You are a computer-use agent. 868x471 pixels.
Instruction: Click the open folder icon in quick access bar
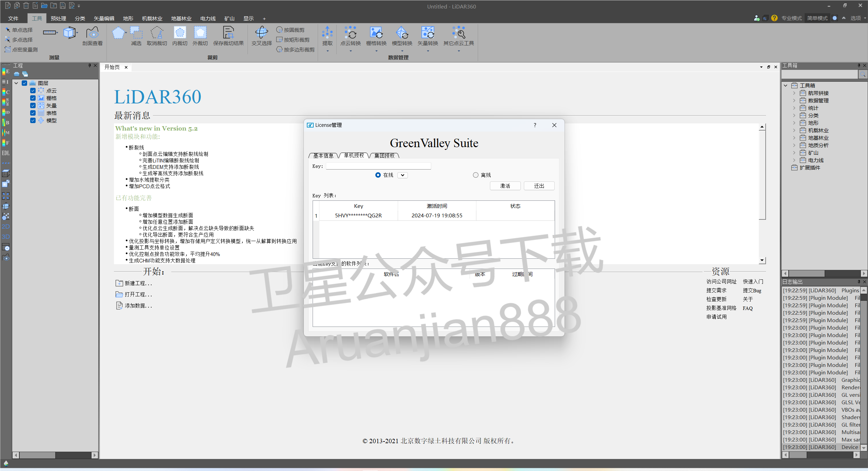44,5
